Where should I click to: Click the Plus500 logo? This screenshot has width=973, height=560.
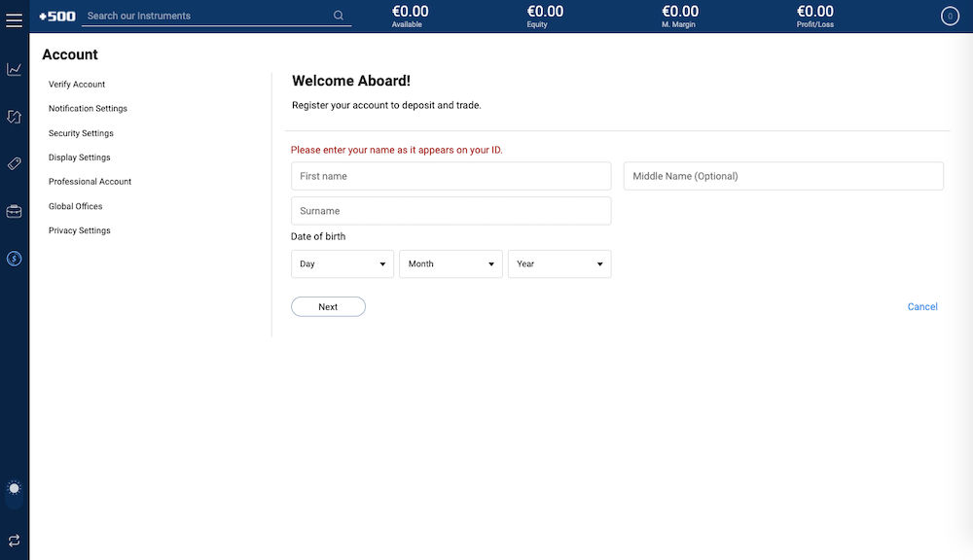point(57,17)
